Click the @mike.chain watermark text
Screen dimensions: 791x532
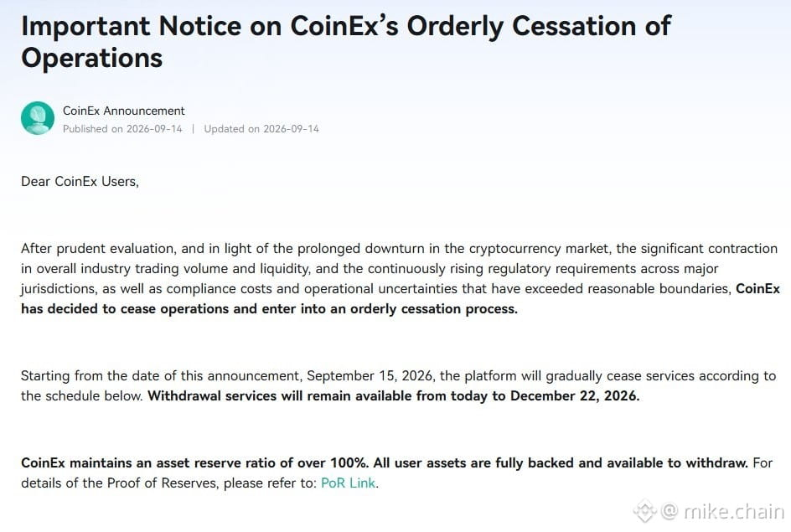(x=722, y=511)
